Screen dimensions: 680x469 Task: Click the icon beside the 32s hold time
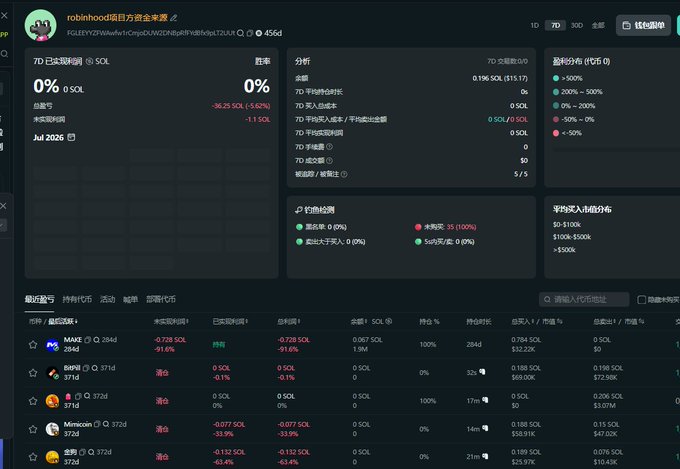(x=482, y=372)
